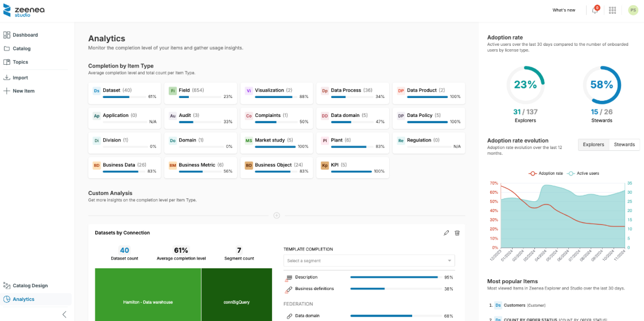644x321 pixels.
Task: Click the pencil edit icon for Datasets by Connection
Action: click(447, 233)
